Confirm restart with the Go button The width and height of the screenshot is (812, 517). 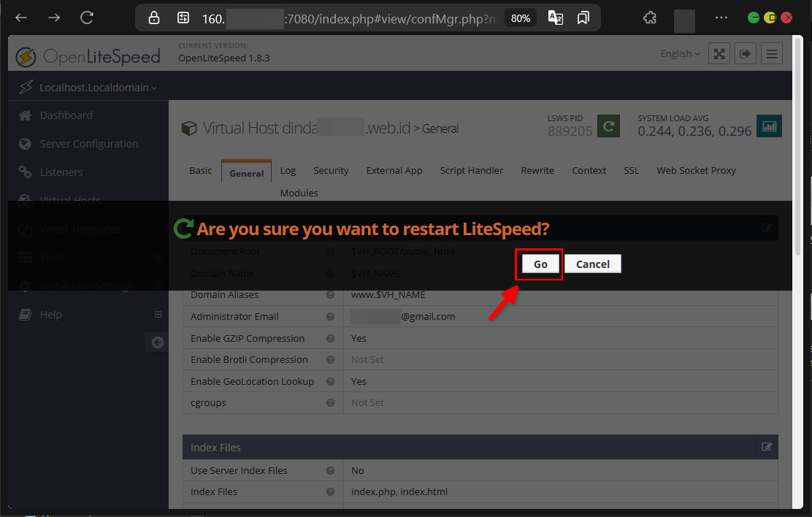(540, 264)
